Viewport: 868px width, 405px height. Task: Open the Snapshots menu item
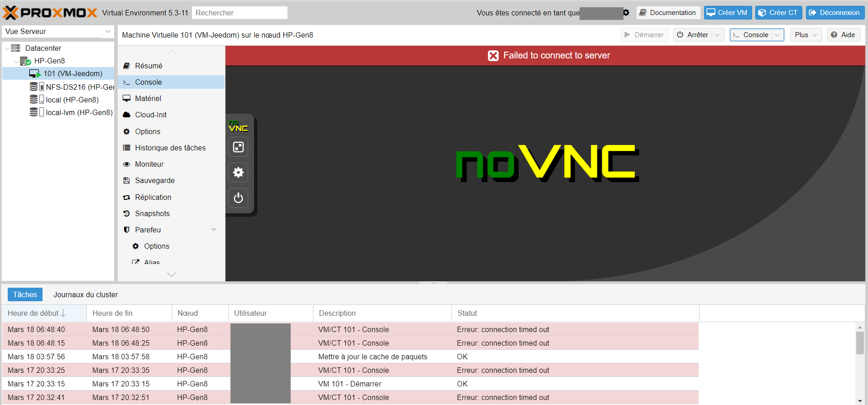point(171,213)
